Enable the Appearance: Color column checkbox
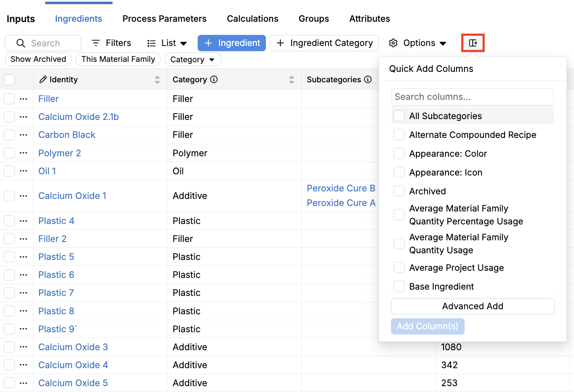The width and height of the screenshot is (574, 392). coord(399,153)
